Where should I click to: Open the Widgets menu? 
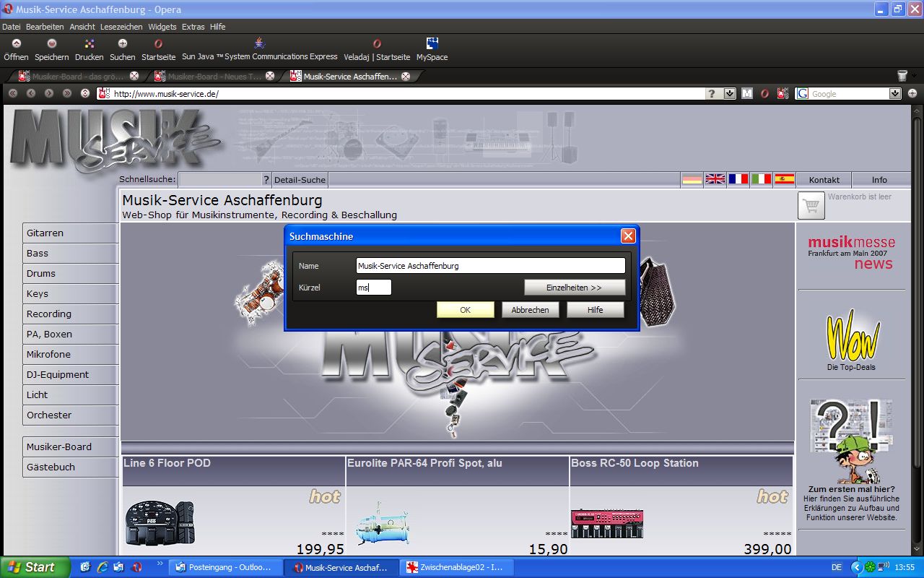[162, 27]
